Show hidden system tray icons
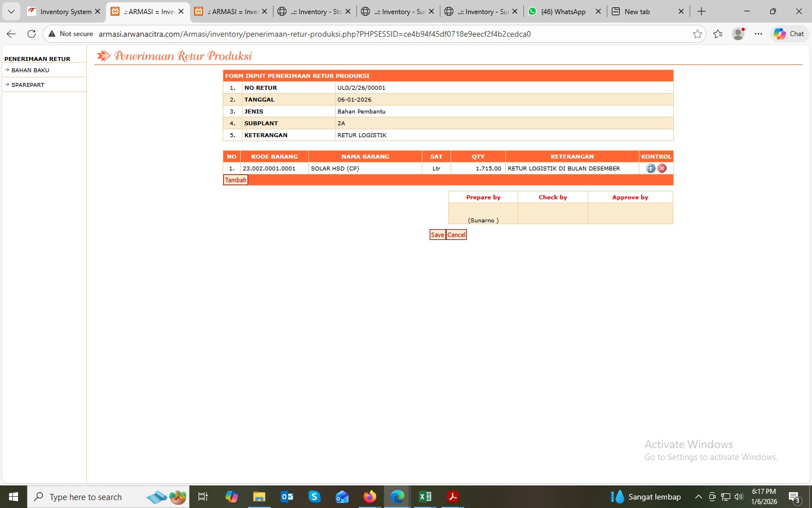 698,497
